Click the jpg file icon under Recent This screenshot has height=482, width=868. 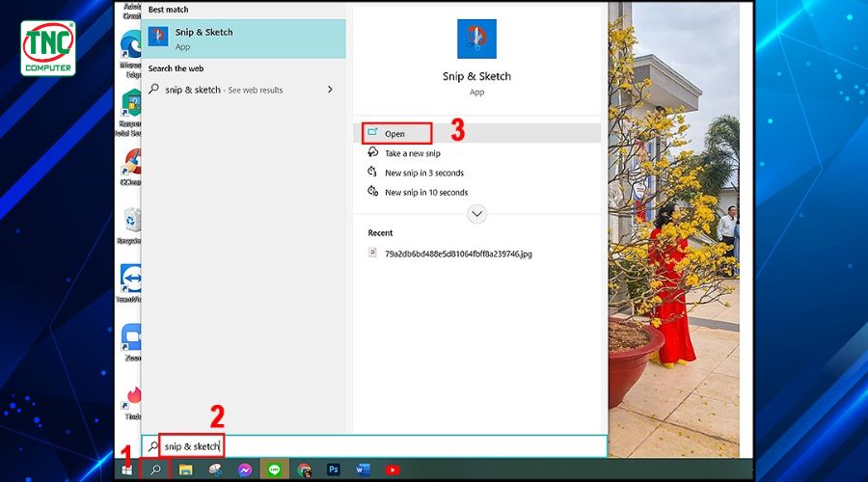coord(372,253)
